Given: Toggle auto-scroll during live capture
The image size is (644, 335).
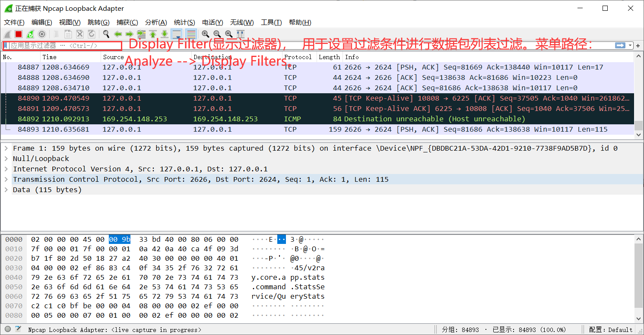Looking at the screenshot, I should (x=176, y=34).
